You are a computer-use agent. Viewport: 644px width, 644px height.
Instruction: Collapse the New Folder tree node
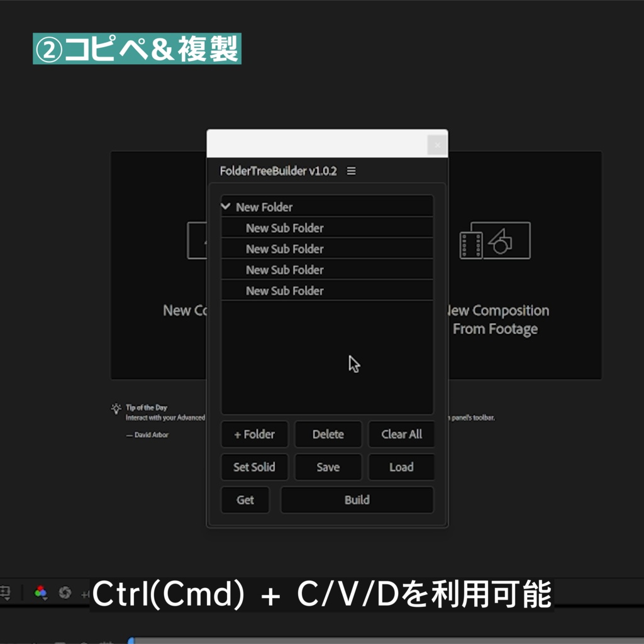[226, 206]
